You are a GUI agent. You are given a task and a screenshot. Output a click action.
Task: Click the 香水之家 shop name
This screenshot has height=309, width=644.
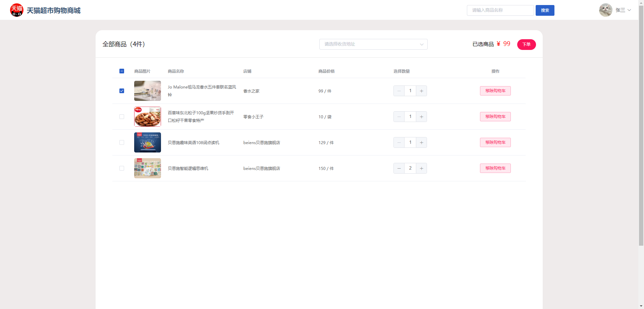tap(252, 91)
